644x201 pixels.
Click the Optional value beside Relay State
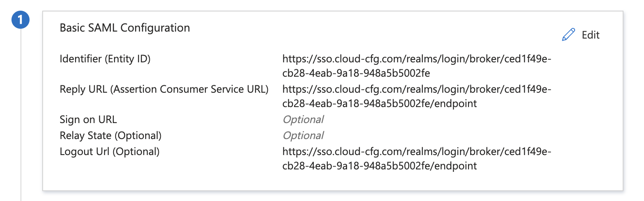tap(303, 136)
